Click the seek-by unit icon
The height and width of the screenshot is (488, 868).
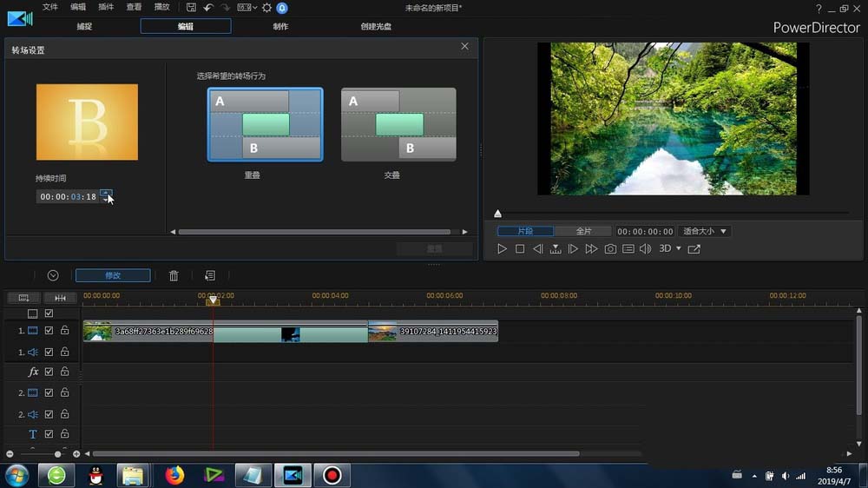(x=556, y=249)
